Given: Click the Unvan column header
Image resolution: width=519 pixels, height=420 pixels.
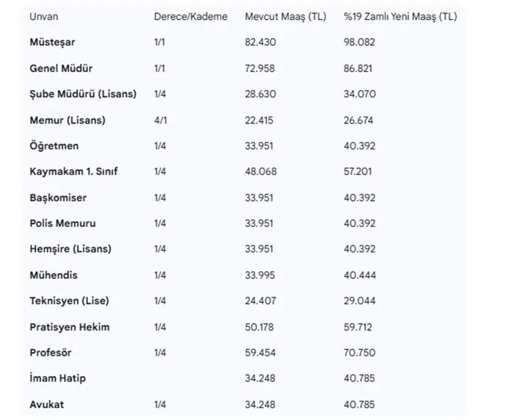Looking at the screenshot, I should (44, 16).
